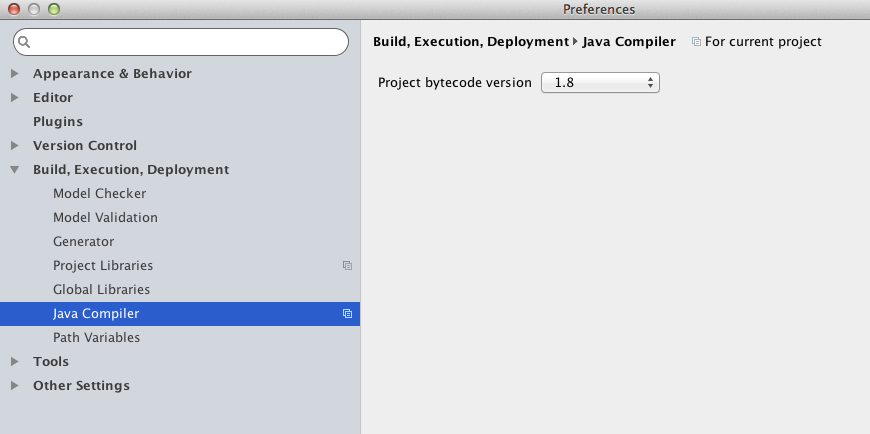Expand Other Settings disclosure triangle
Screen dimensions: 870x434
pos(15,385)
